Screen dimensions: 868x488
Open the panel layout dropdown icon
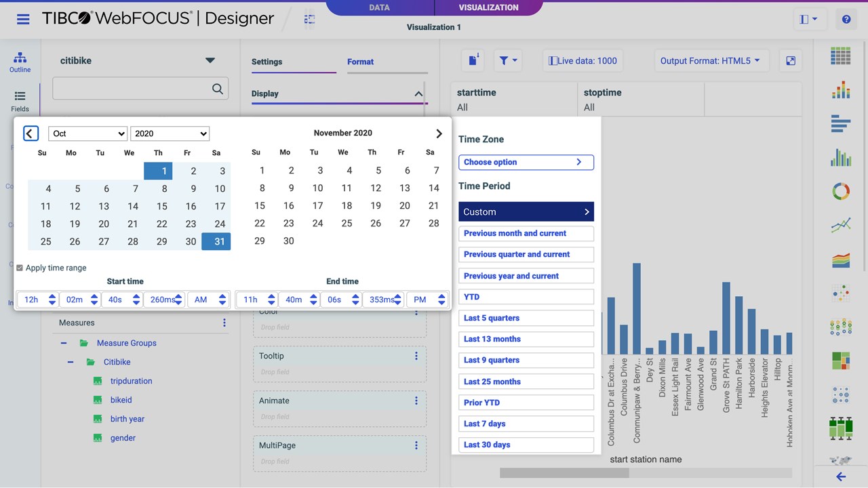click(809, 20)
